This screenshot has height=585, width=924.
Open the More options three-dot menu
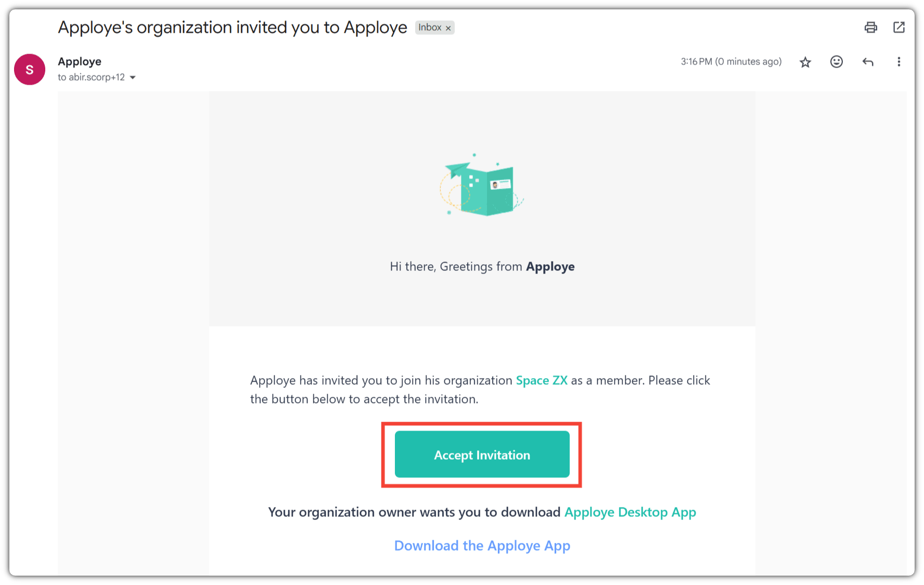tap(899, 62)
